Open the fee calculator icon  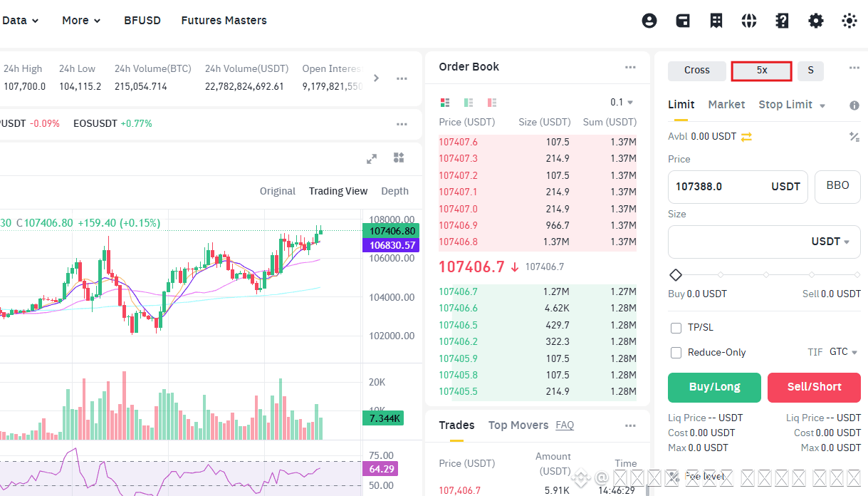pyautogui.click(x=854, y=136)
